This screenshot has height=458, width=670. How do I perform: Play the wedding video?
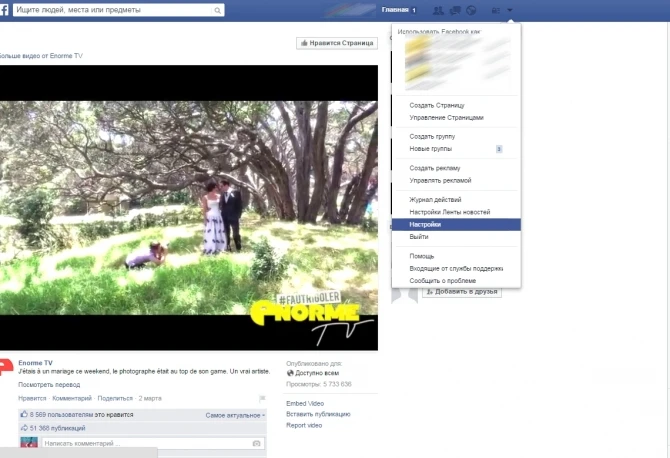coord(188,208)
